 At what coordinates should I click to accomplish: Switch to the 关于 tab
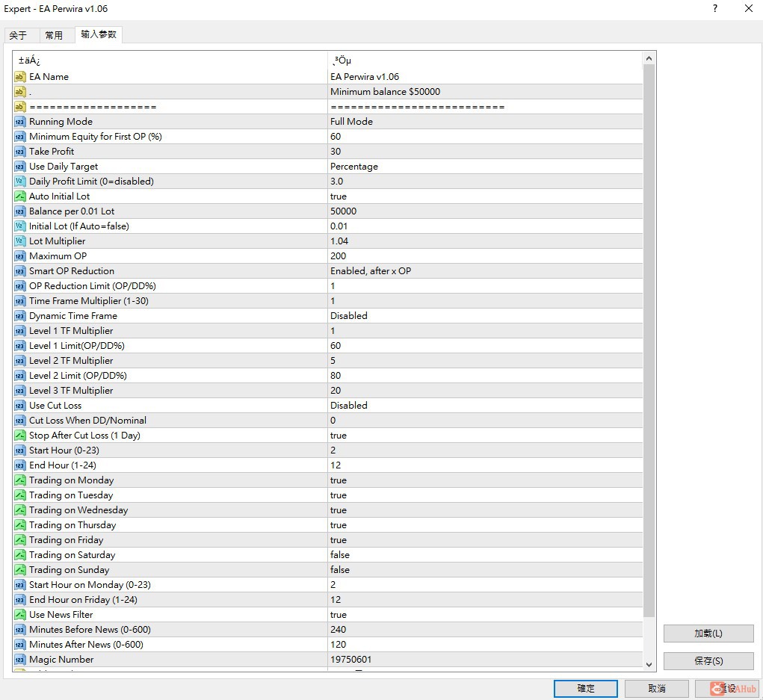click(x=19, y=35)
